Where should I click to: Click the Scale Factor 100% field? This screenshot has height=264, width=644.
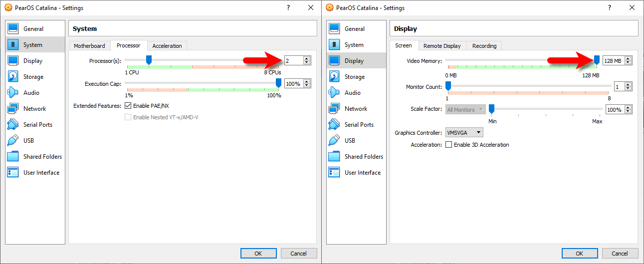click(615, 110)
